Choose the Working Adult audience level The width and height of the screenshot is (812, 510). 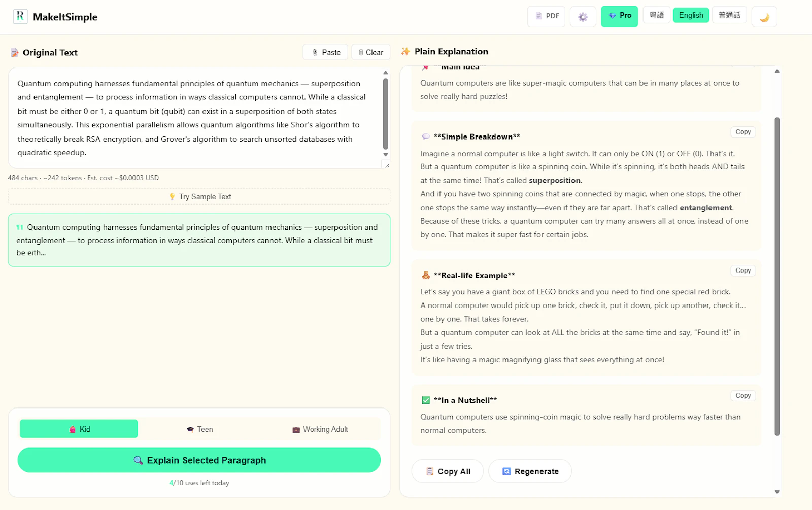[320, 429]
